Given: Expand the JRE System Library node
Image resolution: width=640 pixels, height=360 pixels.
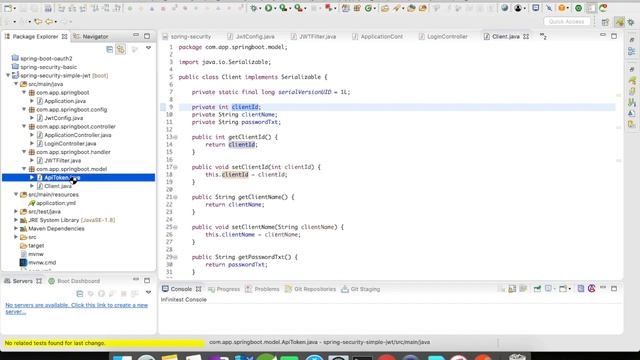Looking at the screenshot, I should 16,220.
